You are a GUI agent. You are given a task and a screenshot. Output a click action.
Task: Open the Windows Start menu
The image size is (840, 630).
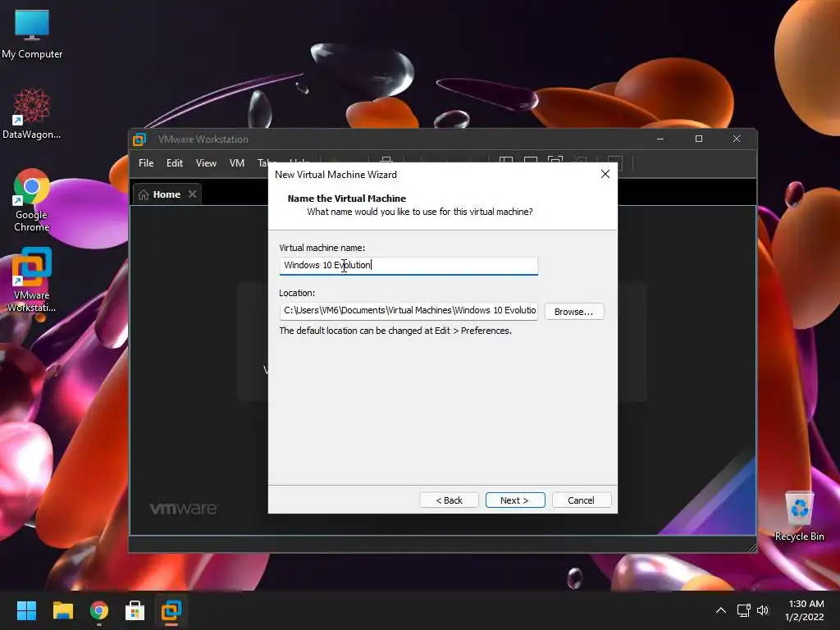(26, 610)
